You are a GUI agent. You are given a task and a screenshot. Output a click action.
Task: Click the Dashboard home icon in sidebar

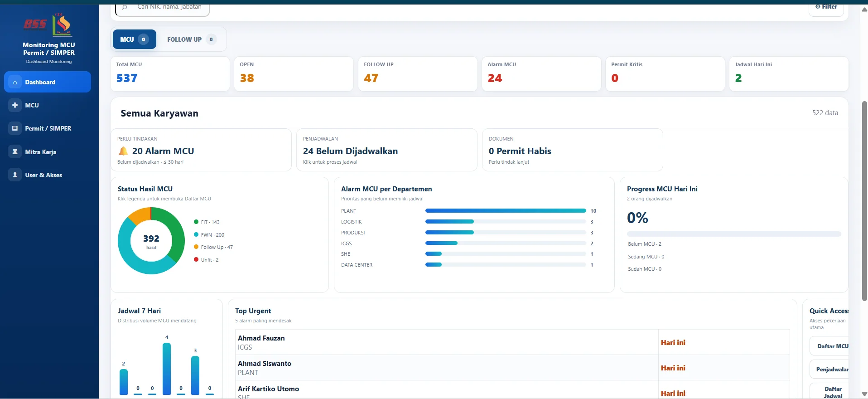pos(15,82)
